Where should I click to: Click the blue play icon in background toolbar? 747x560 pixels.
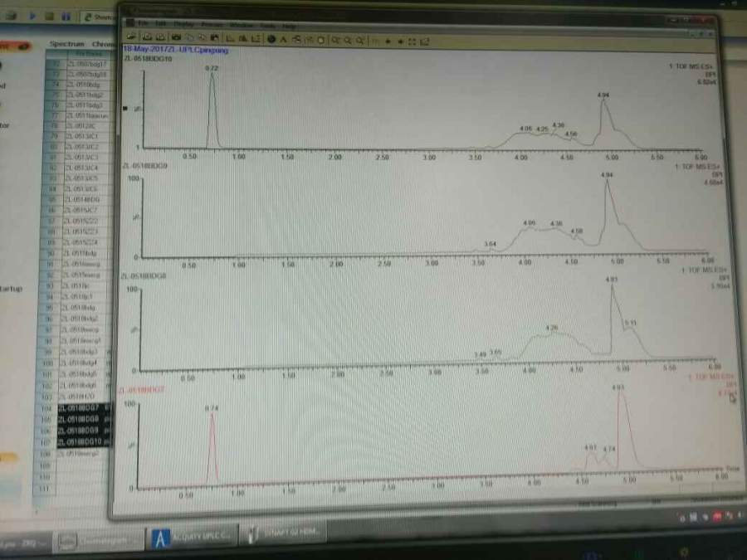(32, 16)
